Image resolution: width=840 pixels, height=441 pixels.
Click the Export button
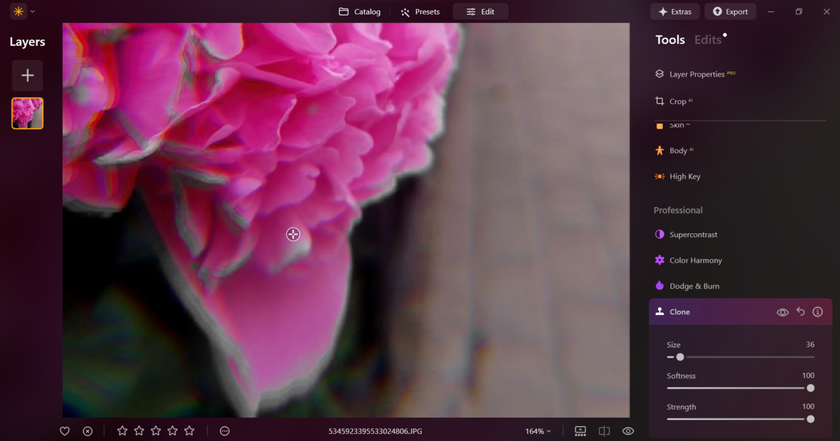coord(730,12)
